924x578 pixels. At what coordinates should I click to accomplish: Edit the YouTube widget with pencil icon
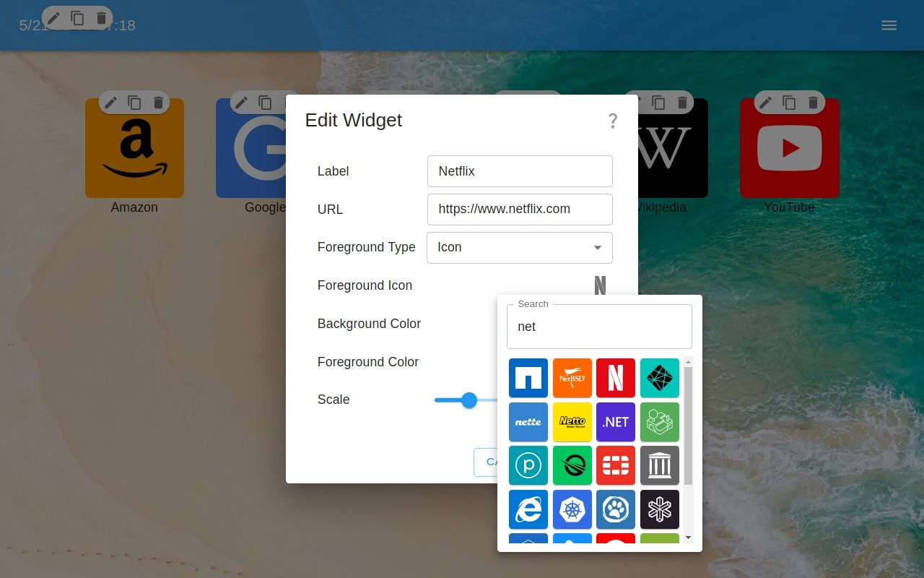coord(765,103)
